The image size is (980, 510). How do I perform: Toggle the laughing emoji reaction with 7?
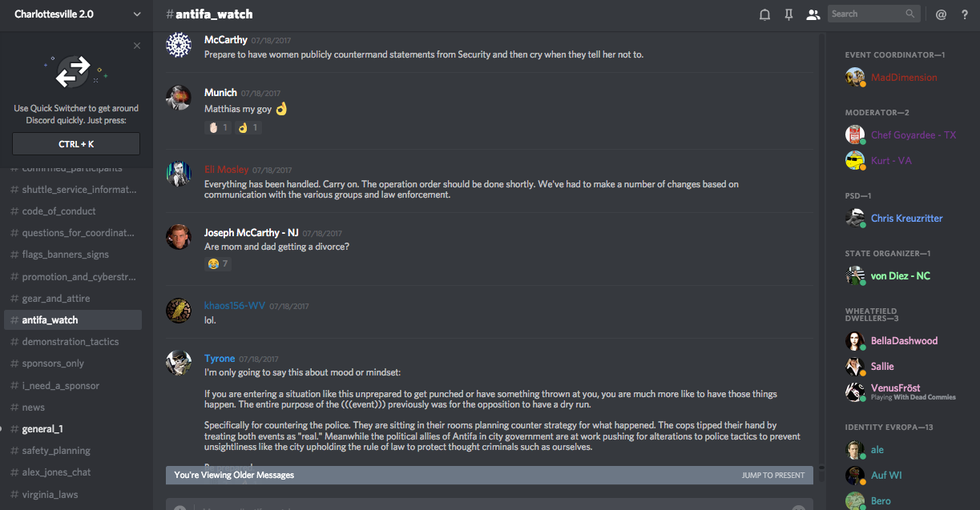tap(218, 263)
